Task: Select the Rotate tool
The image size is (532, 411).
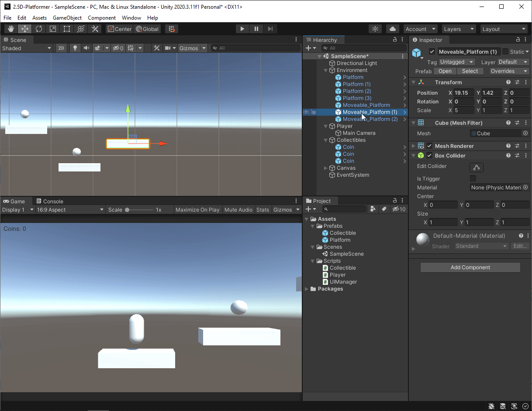Action: click(38, 29)
